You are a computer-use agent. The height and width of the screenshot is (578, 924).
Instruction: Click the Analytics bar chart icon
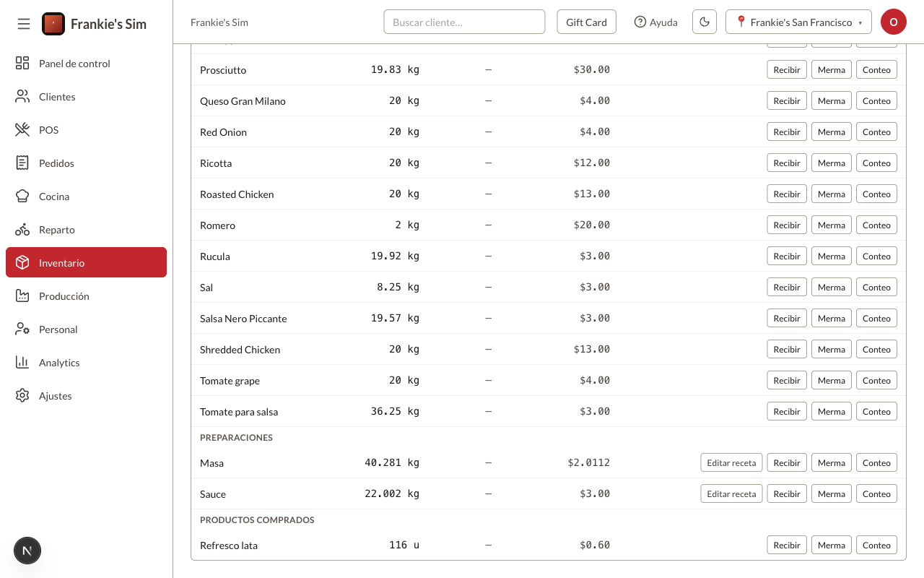pyautogui.click(x=22, y=362)
